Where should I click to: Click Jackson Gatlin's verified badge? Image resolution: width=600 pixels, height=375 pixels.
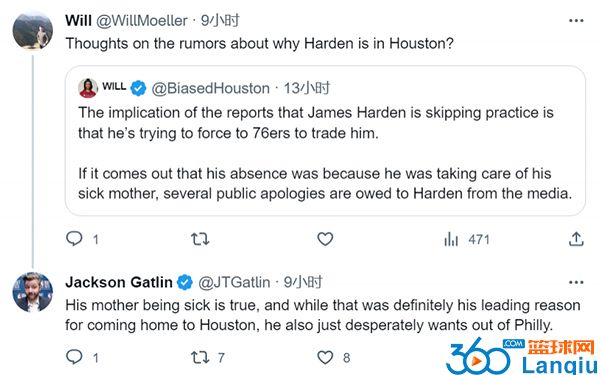click(185, 282)
